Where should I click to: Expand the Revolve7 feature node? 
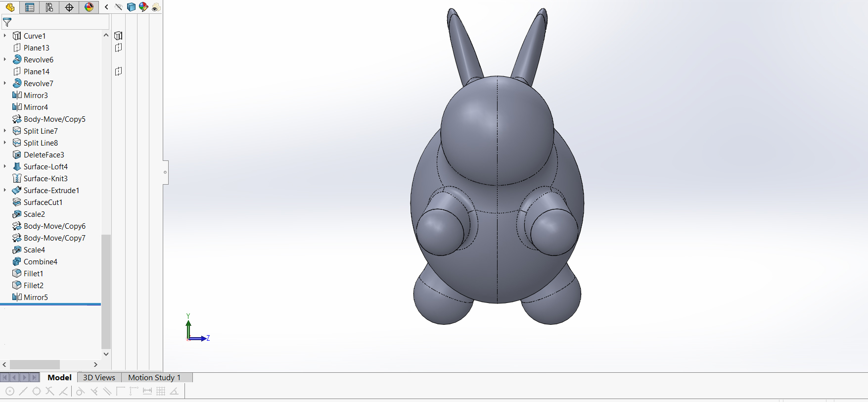pos(5,83)
